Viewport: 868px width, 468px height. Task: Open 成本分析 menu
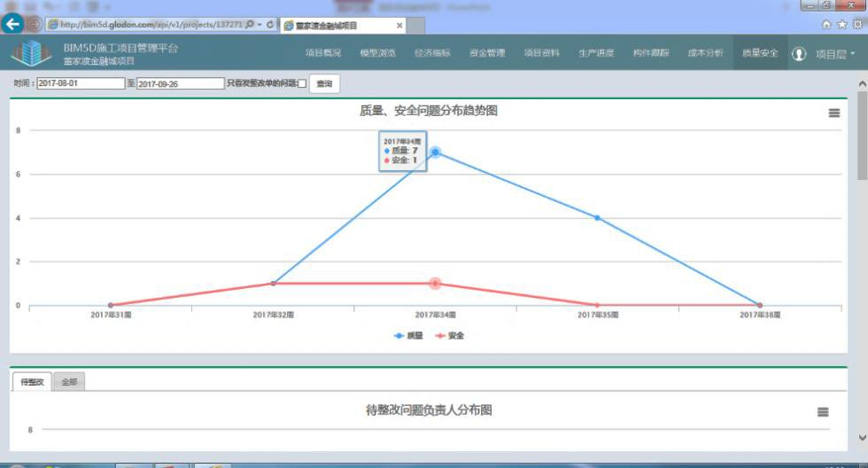(705, 52)
